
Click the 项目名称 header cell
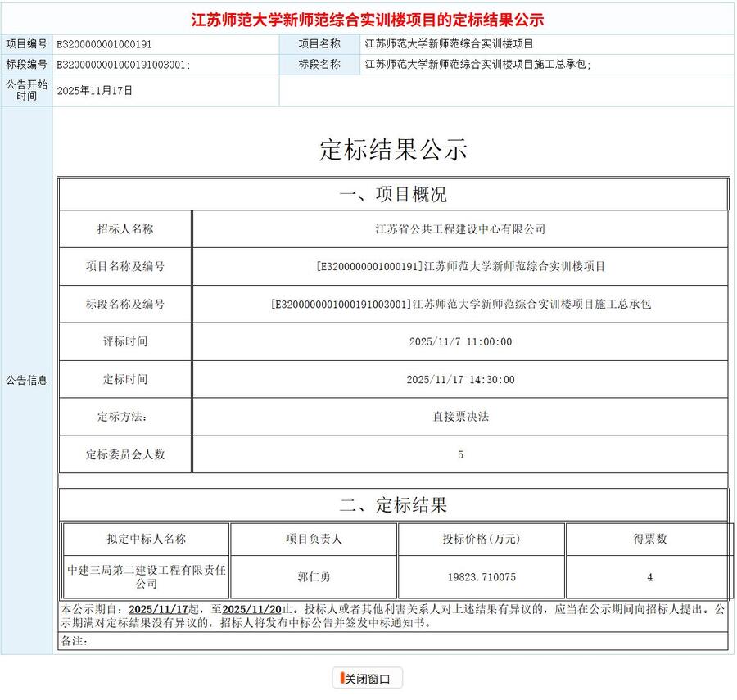318,45
